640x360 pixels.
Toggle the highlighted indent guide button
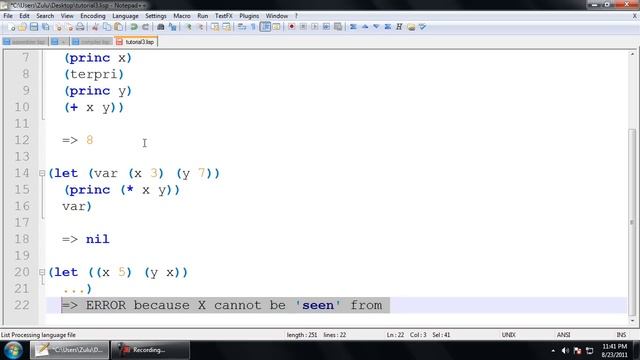click(x=265, y=27)
